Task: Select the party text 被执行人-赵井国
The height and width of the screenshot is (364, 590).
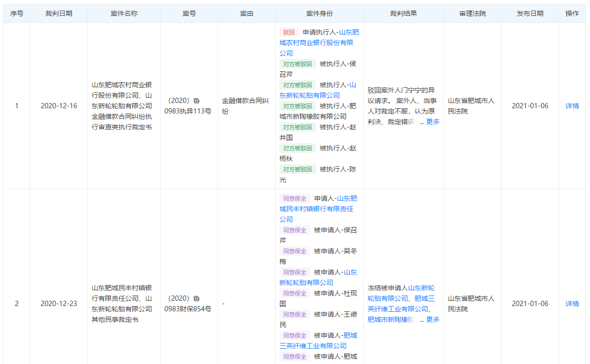Action: click(318, 132)
